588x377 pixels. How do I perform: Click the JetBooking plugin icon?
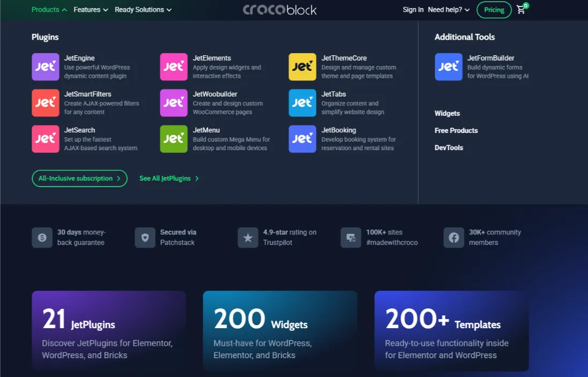click(x=302, y=139)
